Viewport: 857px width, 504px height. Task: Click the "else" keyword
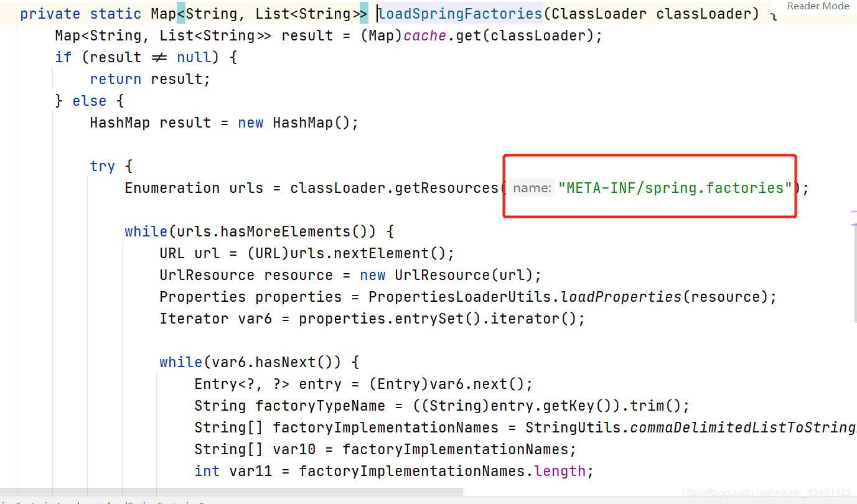pyautogui.click(x=90, y=101)
